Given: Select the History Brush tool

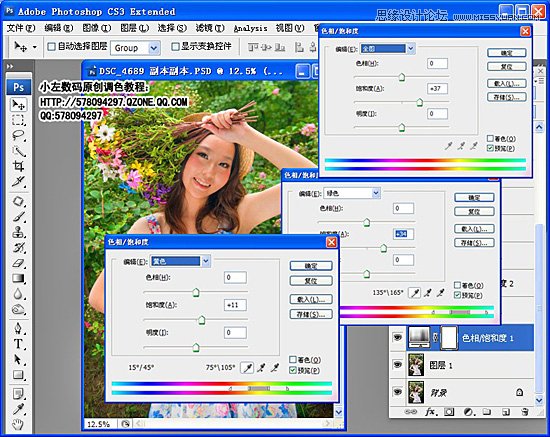Looking at the screenshot, I should 18,248.
